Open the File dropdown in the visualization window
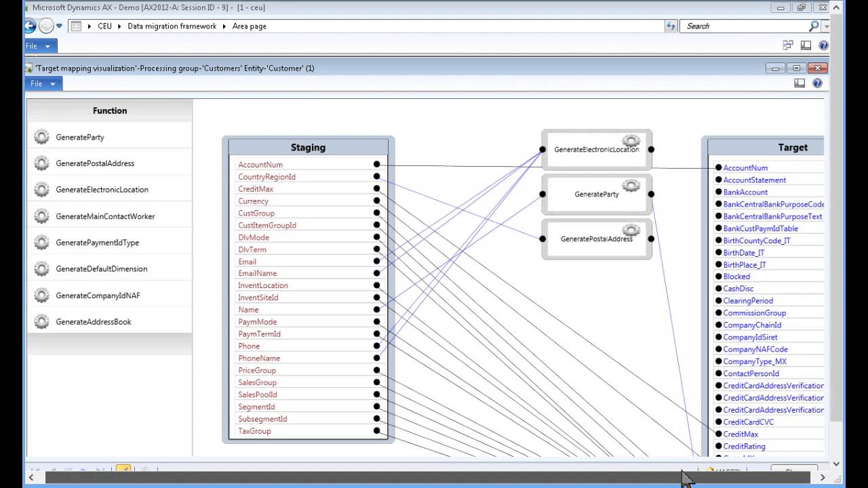This screenshot has width=868, height=488. click(43, 83)
